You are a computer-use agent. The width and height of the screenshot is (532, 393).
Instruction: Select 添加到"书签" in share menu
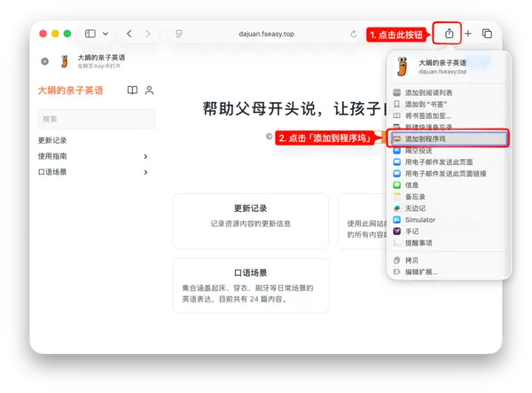(449, 104)
